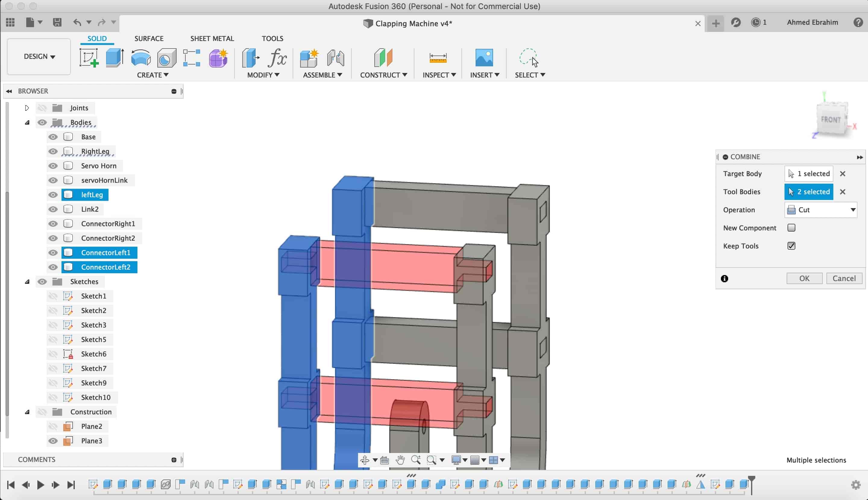Toggle visibility of RightLeg body
Screen dimensions: 868x500
tap(53, 151)
